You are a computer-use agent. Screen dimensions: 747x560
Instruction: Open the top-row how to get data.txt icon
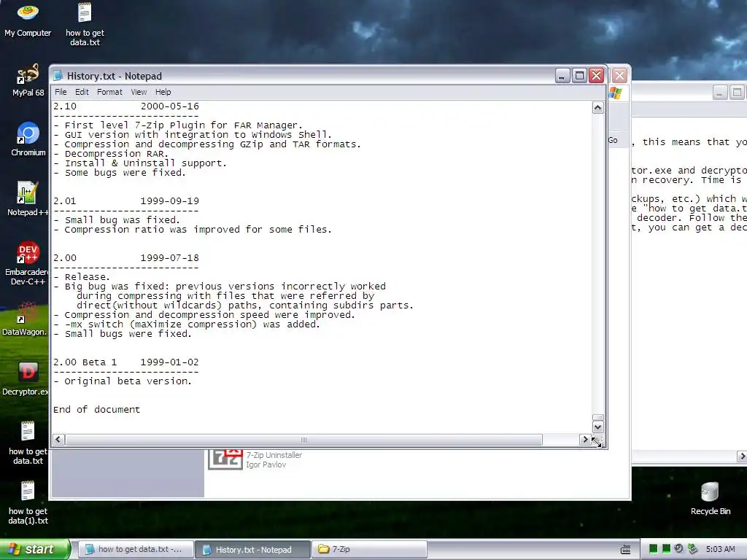(x=85, y=24)
